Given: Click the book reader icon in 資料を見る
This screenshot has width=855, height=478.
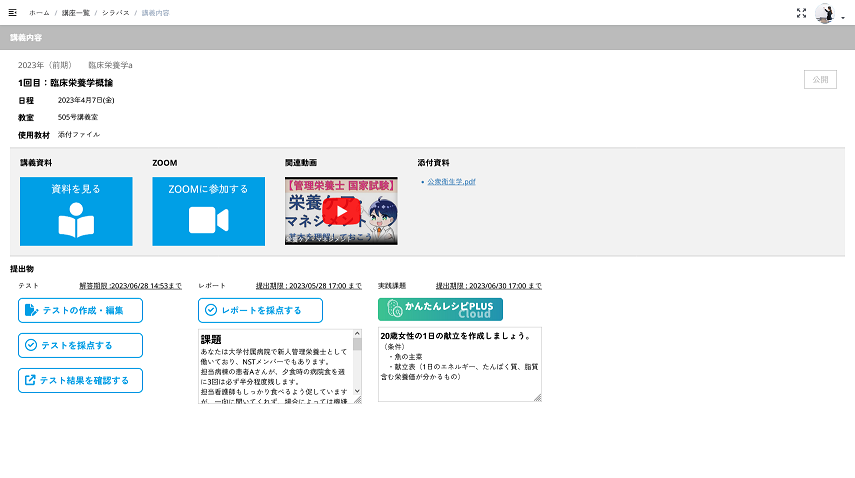Looking at the screenshot, I should (x=76, y=220).
